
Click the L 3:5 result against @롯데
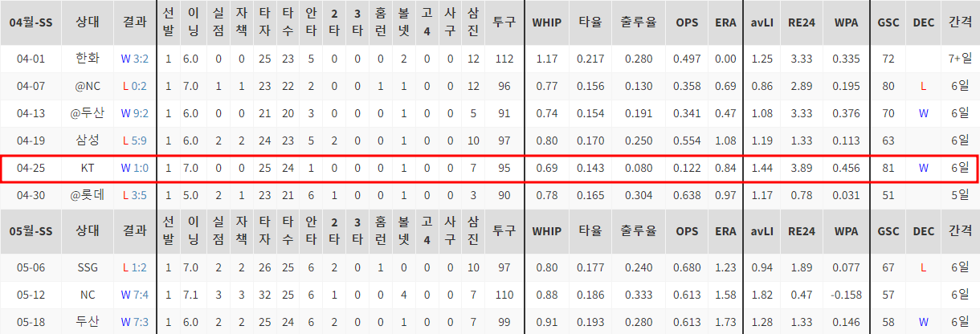(134, 195)
